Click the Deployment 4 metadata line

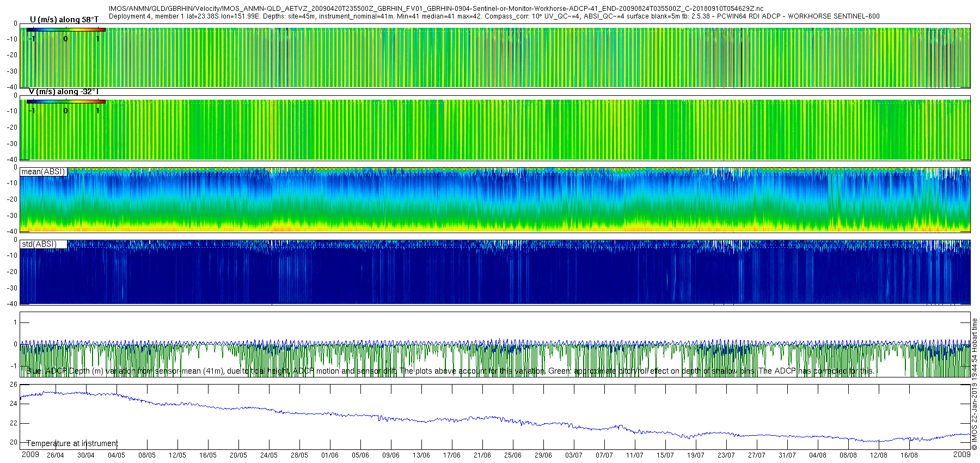[494, 16]
